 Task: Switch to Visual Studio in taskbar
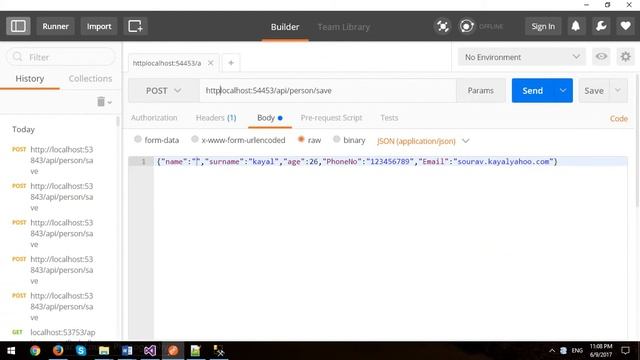[x=150, y=351]
